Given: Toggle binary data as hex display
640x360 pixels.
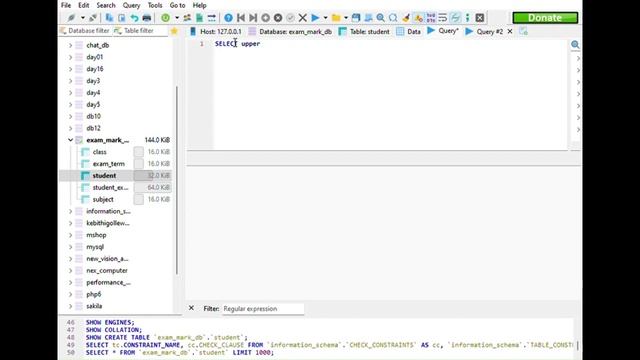Looking at the screenshot, I should coord(431,18).
